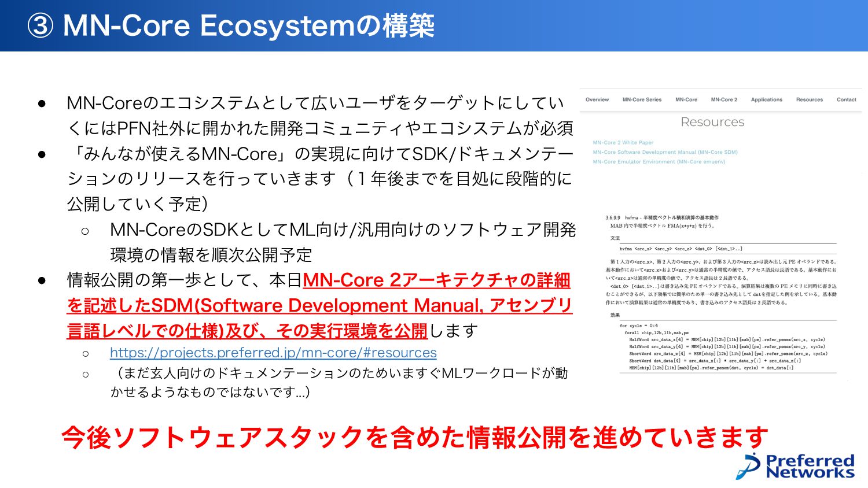Screen dimensions: 868x488
Task: Open the MN-Core 2 White Paper link
Action: tap(623, 142)
